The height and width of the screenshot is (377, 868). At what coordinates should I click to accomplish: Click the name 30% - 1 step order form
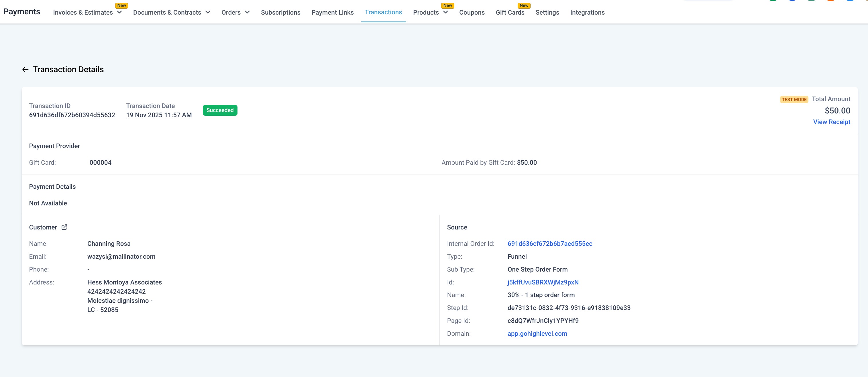[541, 295]
